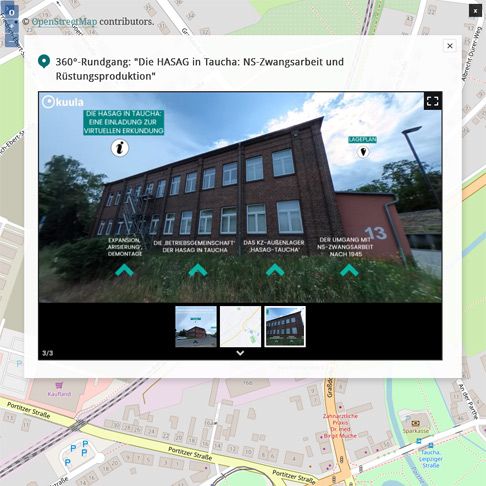Enter fullscreen mode in the Kuula viewer
Screen dimensions: 486x486
[433, 101]
